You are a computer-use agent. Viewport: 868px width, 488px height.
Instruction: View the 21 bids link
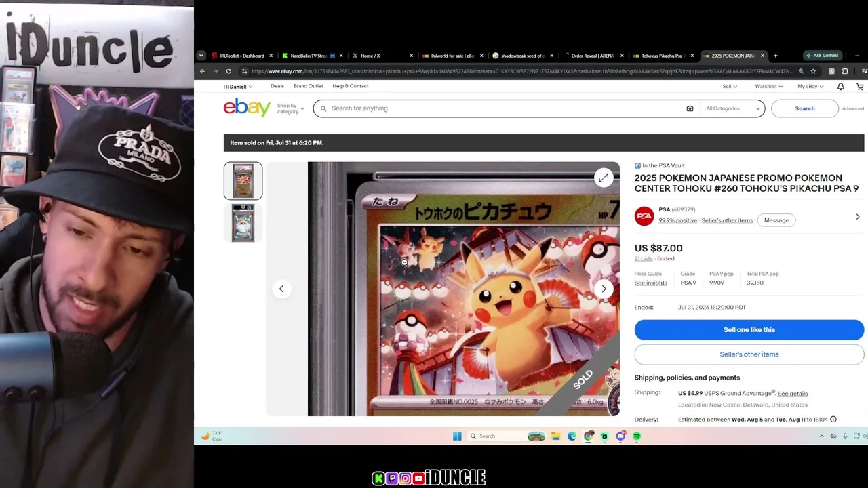(x=644, y=258)
